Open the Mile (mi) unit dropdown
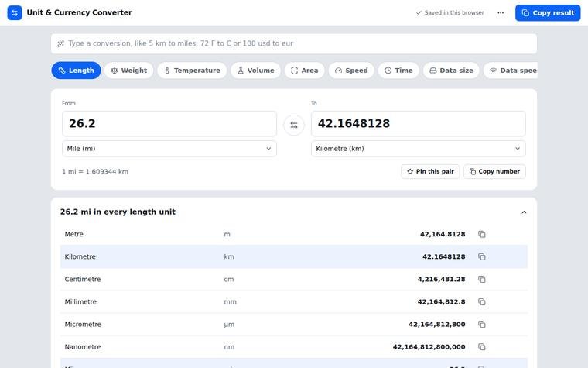Viewport: 588px width, 368px height. coord(169,149)
